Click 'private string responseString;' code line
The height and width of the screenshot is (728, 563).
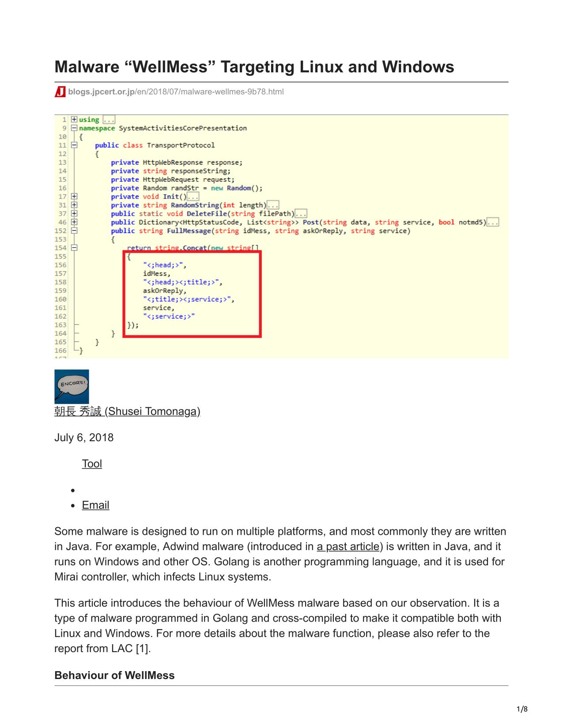pos(171,171)
